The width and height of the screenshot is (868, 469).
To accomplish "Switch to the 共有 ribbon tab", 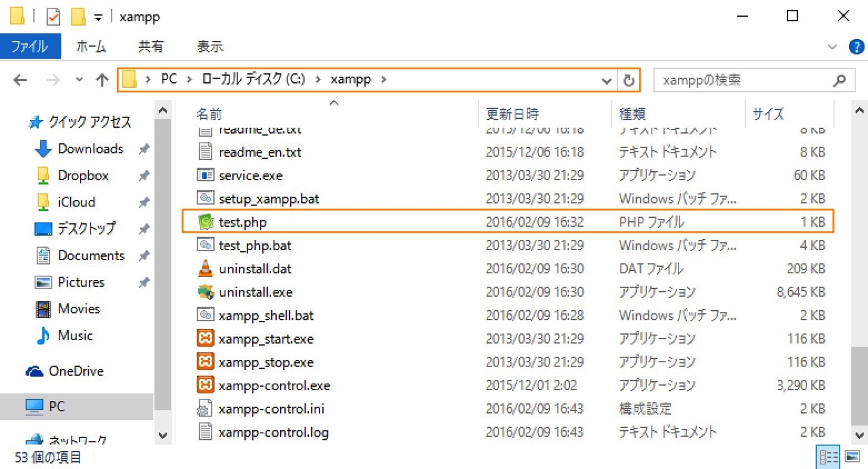I will point(150,46).
